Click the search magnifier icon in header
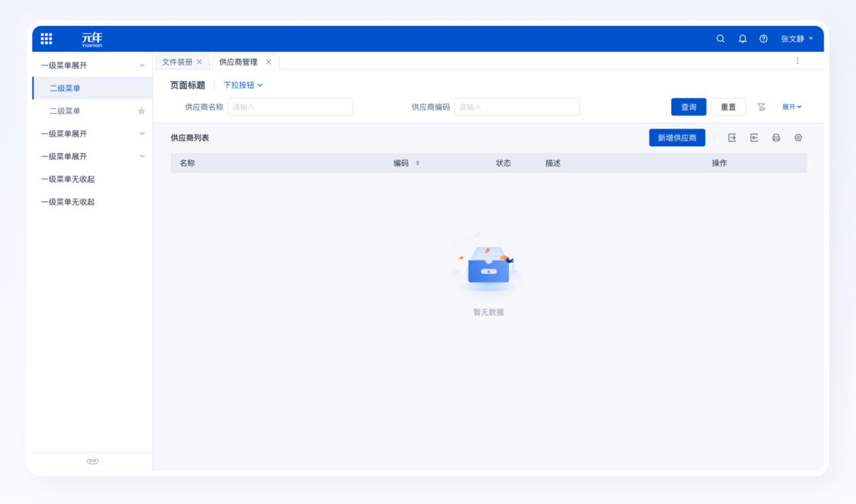 [x=720, y=39]
